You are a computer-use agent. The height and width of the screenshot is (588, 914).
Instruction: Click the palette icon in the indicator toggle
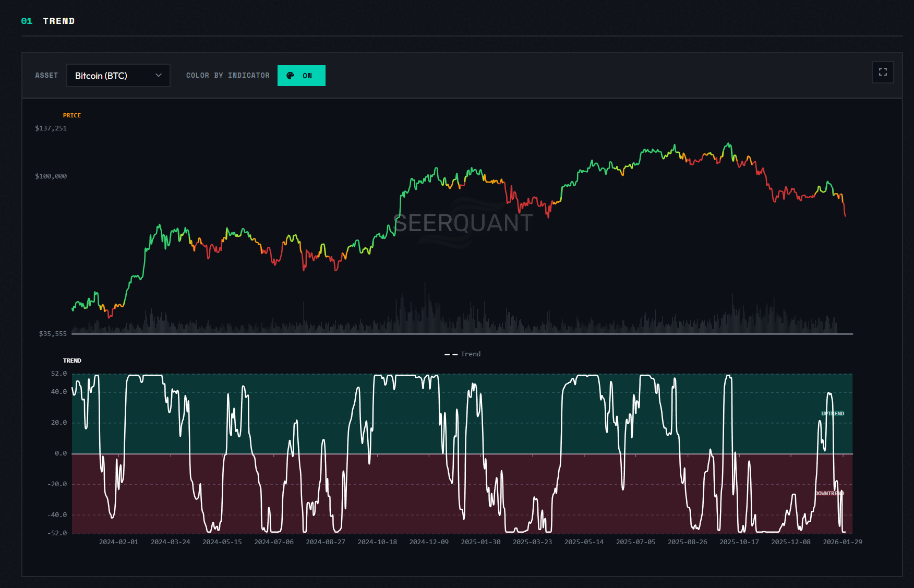[289, 75]
